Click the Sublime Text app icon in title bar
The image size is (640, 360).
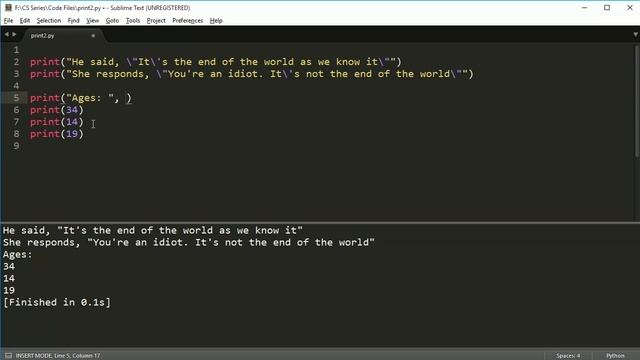[x=8, y=8]
